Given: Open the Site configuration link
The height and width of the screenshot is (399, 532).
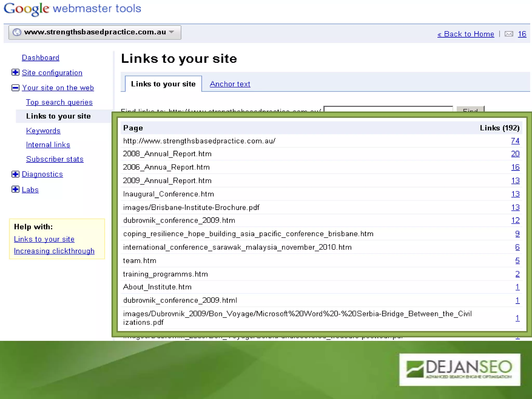Looking at the screenshot, I should [52, 73].
